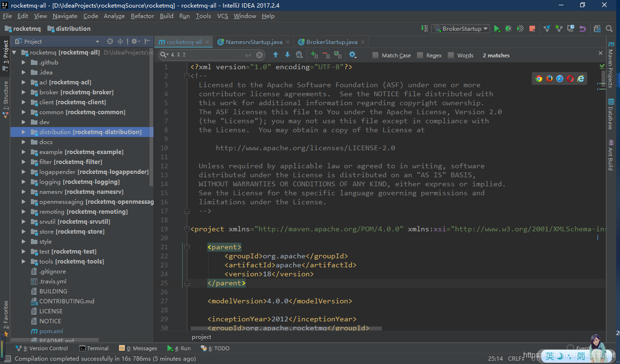The height and width of the screenshot is (364, 620).
Task: Expand the broker [rocketmq-broker] folder
Action: [24, 92]
